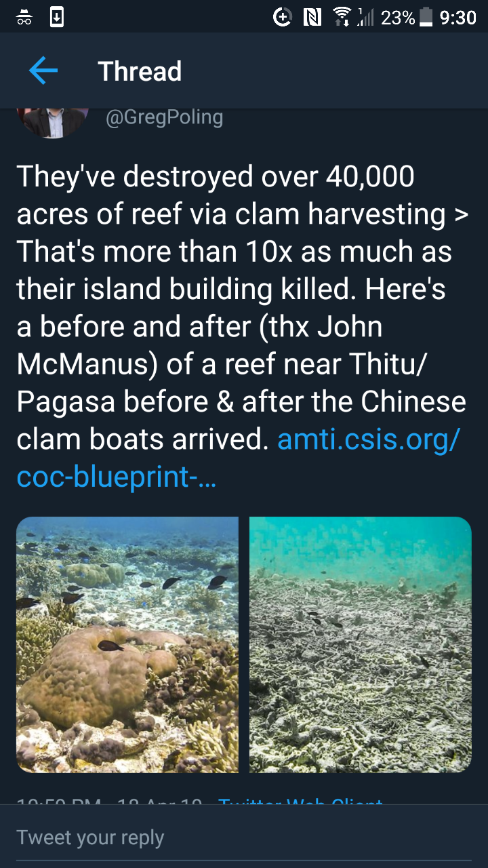Tap the Thread title in header

tap(140, 71)
